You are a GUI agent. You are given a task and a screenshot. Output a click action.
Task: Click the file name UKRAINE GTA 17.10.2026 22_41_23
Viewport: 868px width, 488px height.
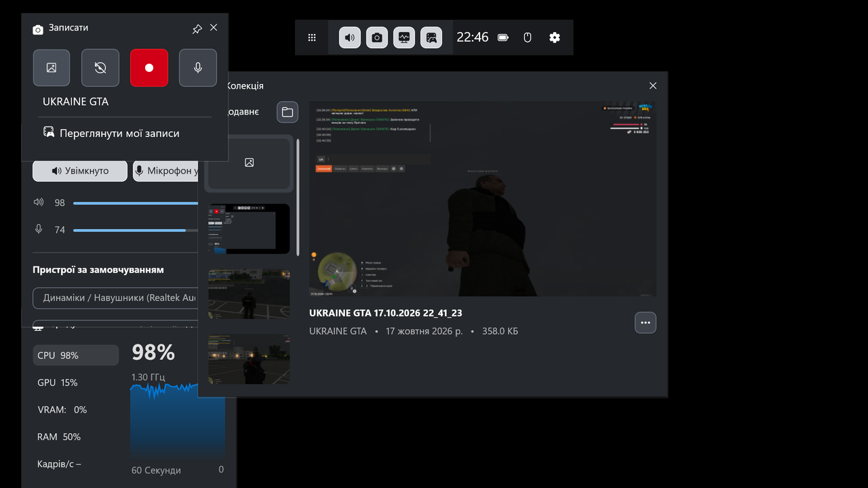386,313
